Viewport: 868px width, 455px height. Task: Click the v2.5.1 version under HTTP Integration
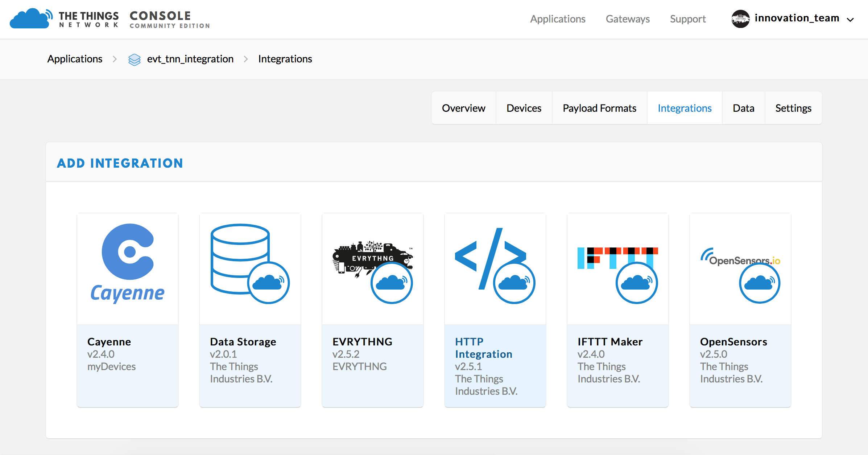(468, 366)
